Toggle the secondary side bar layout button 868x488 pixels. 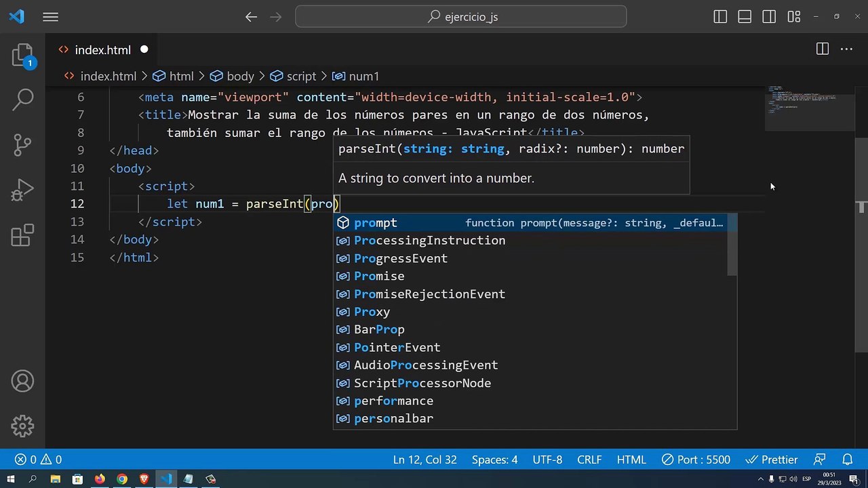[768, 17]
